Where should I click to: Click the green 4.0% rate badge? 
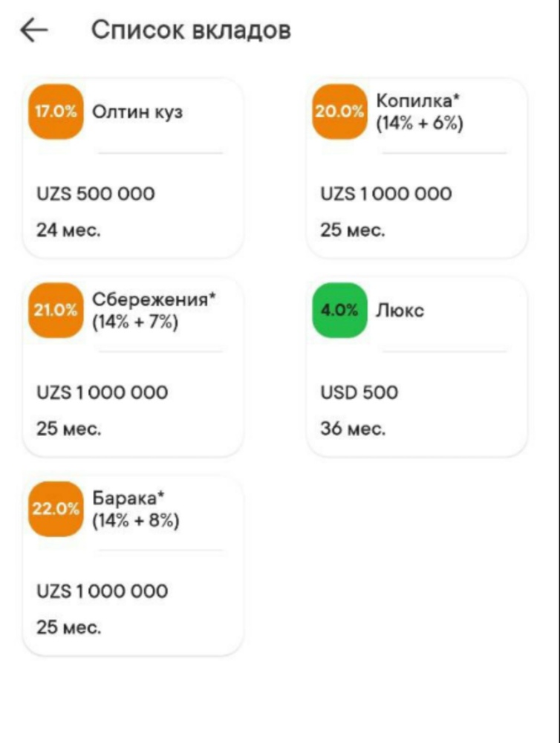pyautogui.click(x=339, y=311)
